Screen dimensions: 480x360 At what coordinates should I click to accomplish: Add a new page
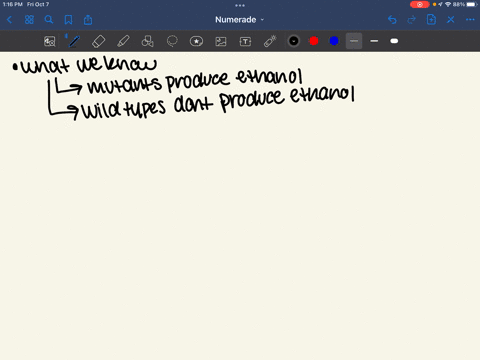431,20
